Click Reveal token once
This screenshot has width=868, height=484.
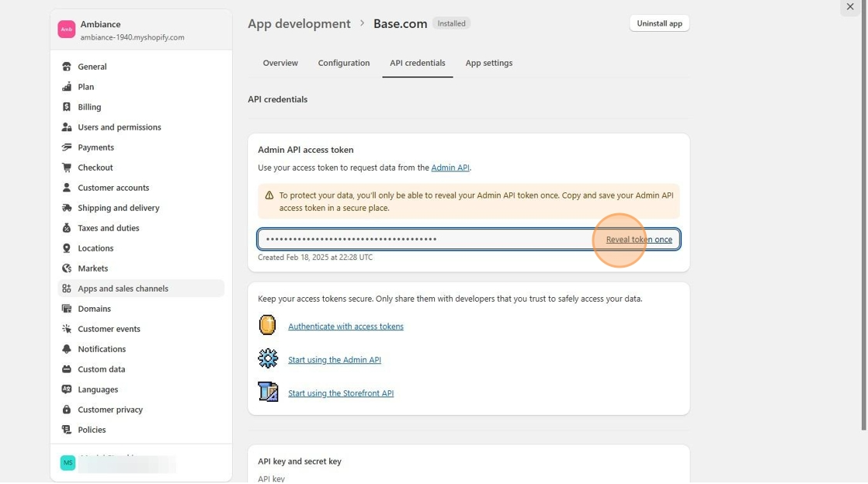click(639, 240)
